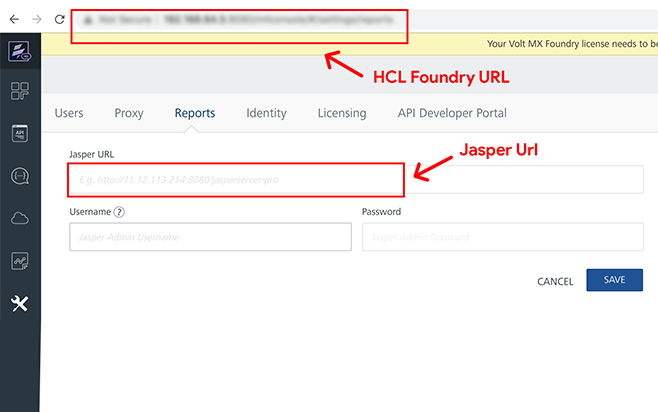Screen dimensions: 658x412
Task: Click the browser forward arrow
Action: (37, 19)
